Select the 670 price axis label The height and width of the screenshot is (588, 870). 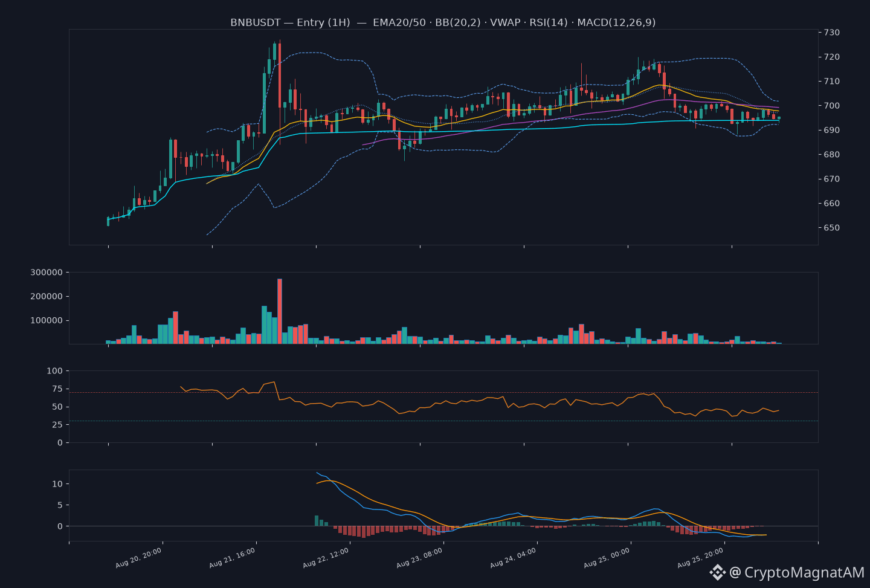click(831, 179)
